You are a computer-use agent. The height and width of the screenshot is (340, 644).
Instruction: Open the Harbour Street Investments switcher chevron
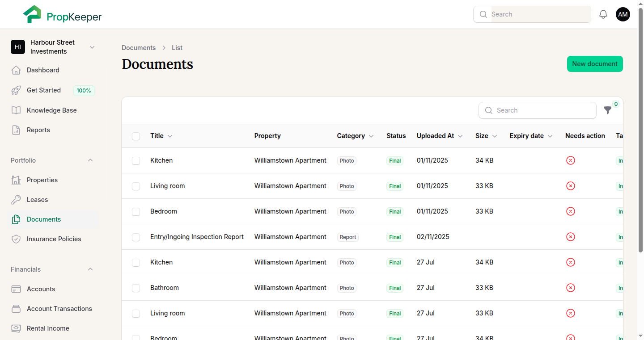[x=92, y=47]
